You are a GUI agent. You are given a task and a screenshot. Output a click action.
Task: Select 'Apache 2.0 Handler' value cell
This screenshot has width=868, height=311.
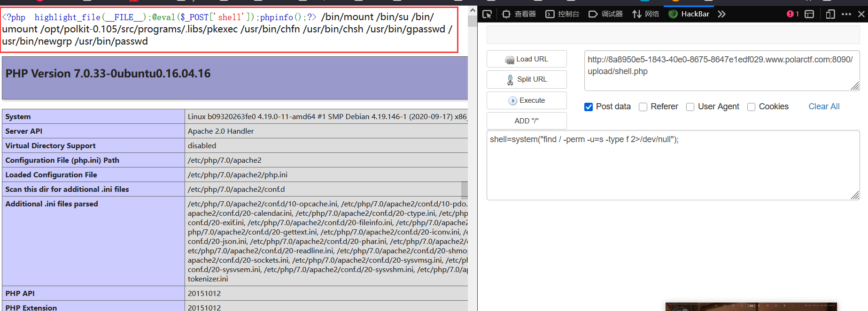click(326, 131)
